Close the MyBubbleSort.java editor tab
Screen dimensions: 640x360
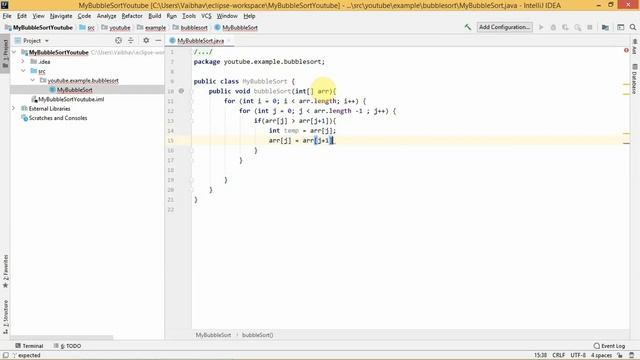pyautogui.click(x=229, y=40)
